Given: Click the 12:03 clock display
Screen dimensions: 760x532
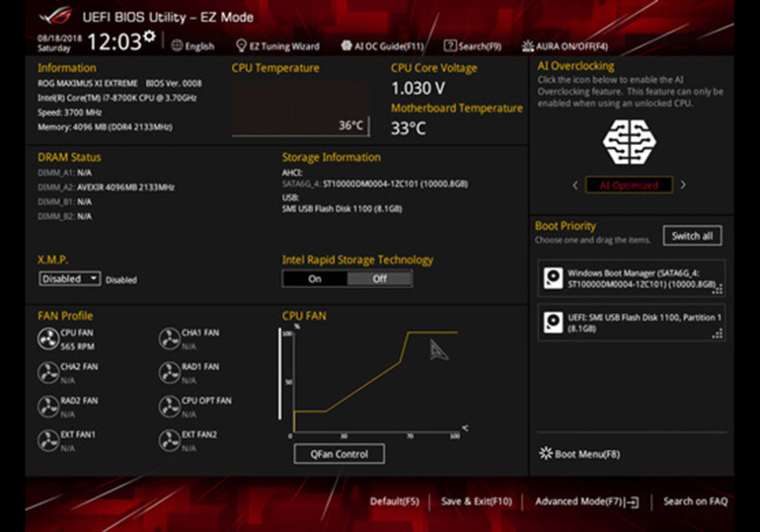Looking at the screenshot, I should [114, 41].
